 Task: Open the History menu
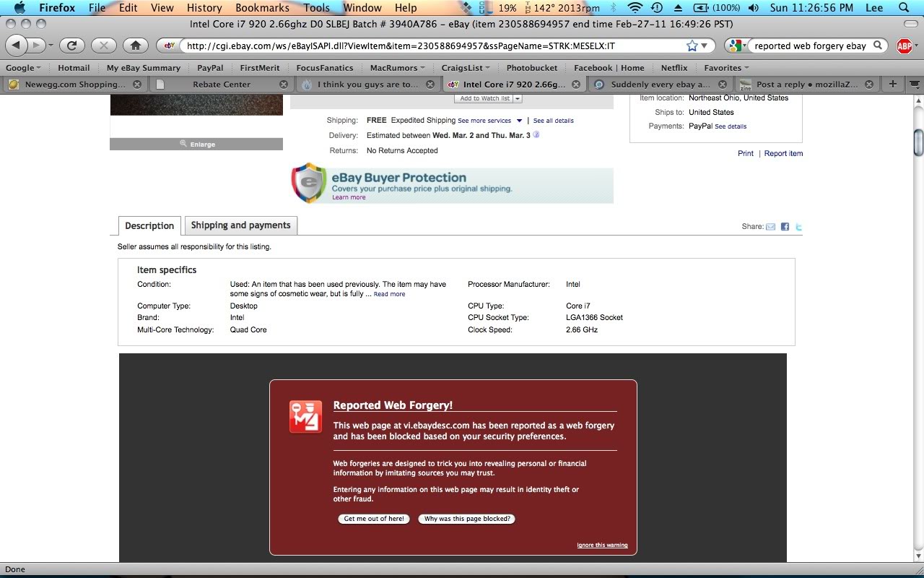pyautogui.click(x=204, y=8)
